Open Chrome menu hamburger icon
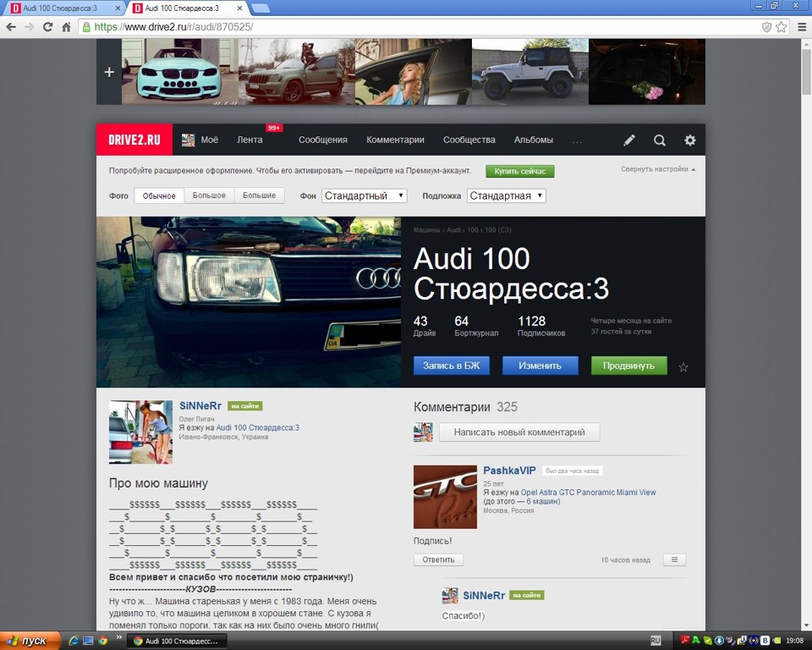 click(801, 27)
